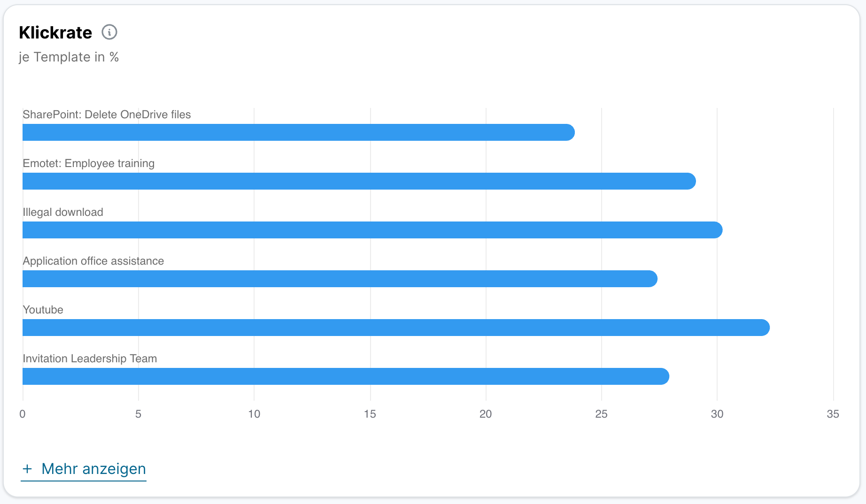
Task: Expand chart with Mehr anzeigen link
Action: 93,469
